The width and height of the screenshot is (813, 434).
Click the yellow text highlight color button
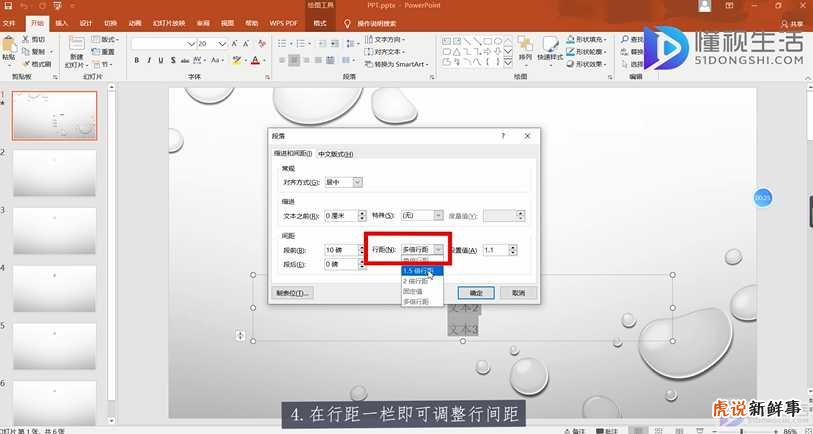(236, 61)
